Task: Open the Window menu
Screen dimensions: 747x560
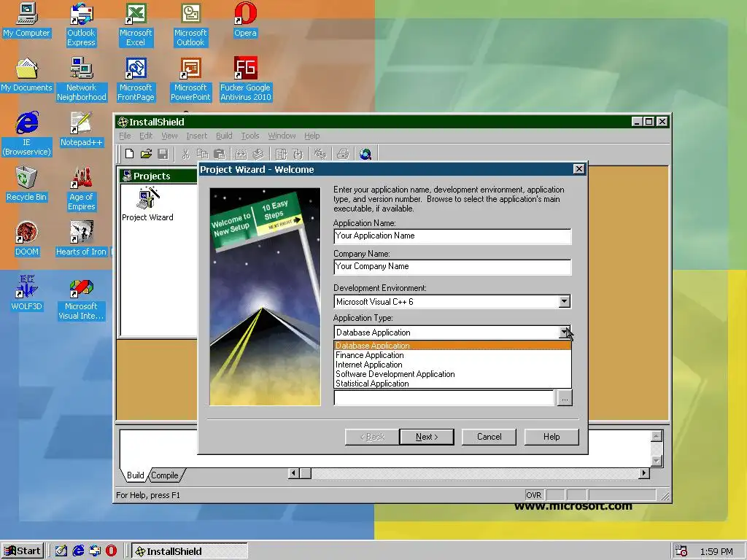Action: click(282, 136)
